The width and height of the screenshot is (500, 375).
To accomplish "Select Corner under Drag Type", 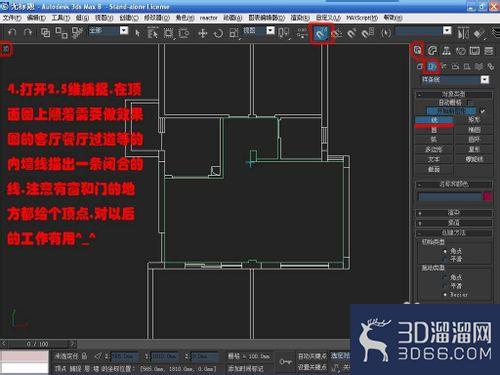I will point(445,277).
